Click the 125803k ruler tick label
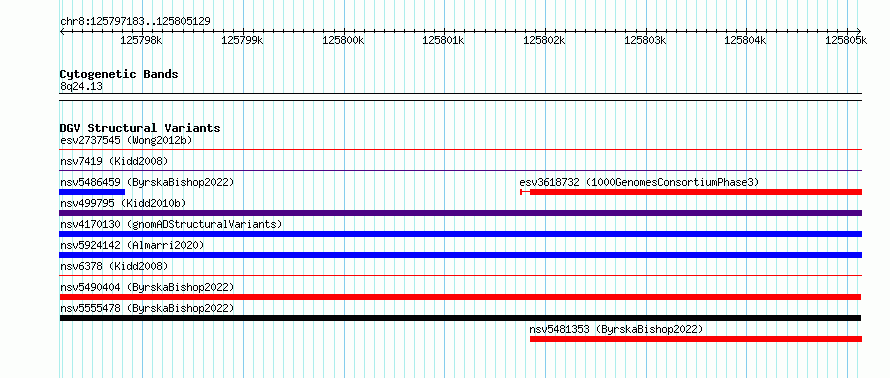 [x=645, y=40]
